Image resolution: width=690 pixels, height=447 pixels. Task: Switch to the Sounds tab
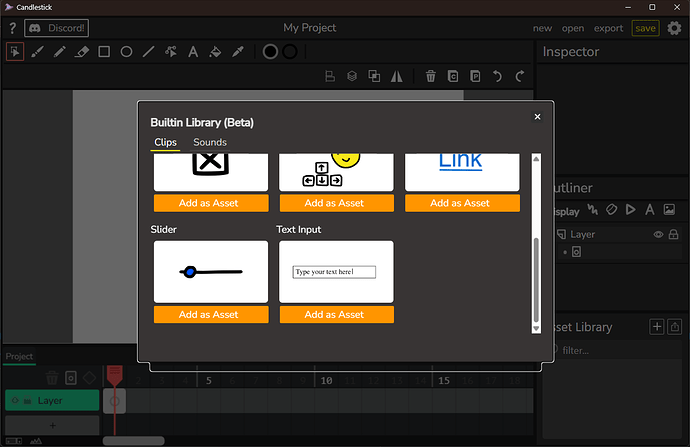click(210, 142)
